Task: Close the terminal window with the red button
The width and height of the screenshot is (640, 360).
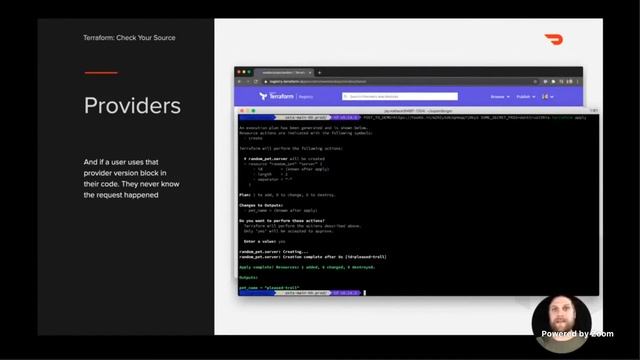Action: [242, 111]
